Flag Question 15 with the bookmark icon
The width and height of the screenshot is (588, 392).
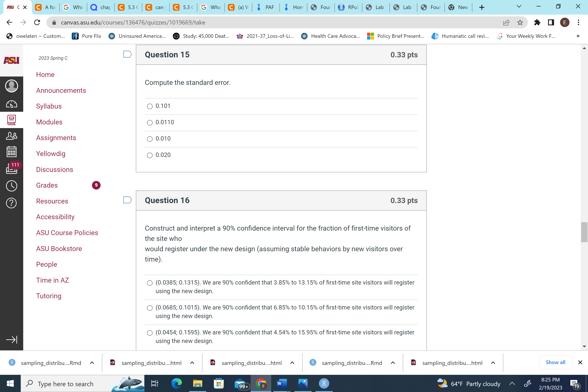point(127,54)
